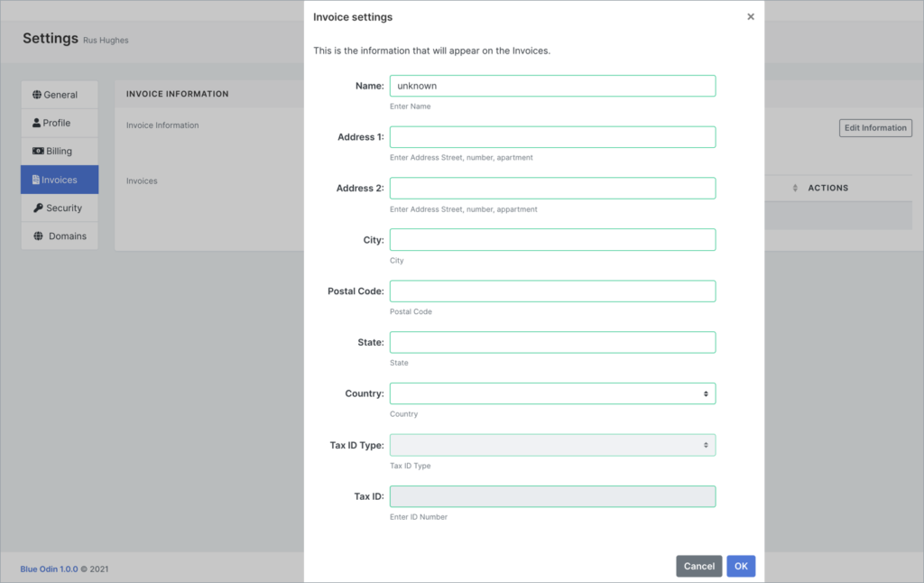This screenshot has height=583, width=924.
Task: Focus the Name input field
Action: click(552, 86)
